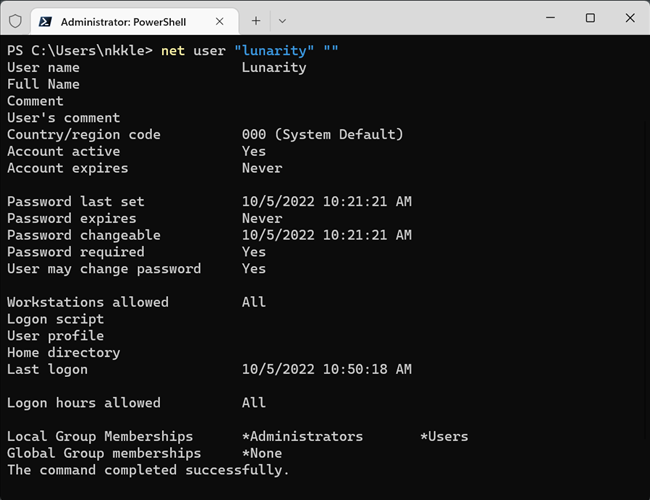Image resolution: width=650 pixels, height=500 pixels.
Task: Expand the new tab profile dropdown chevron
Action: click(x=282, y=20)
